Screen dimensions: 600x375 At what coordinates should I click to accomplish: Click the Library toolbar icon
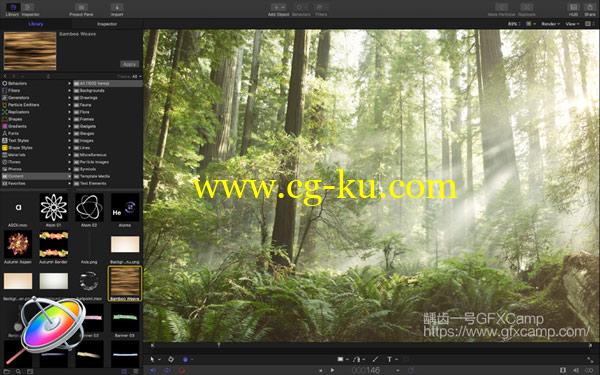pyautogui.click(x=13, y=7)
